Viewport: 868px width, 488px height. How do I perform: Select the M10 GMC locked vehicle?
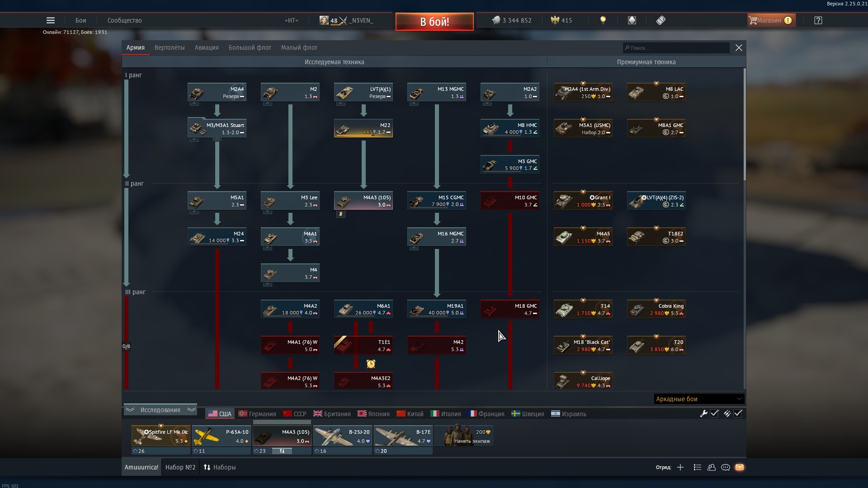coord(510,201)
